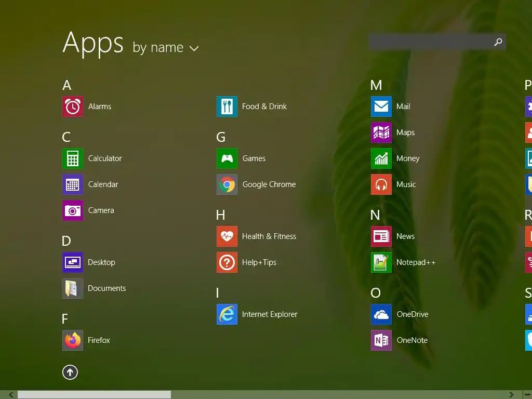Click the 'Google Chrome' app label

[269, 184]
